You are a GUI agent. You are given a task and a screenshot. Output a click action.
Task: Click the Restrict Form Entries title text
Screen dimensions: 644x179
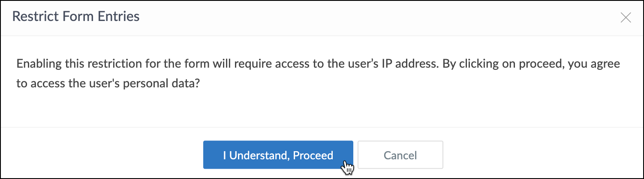(x=76, y=17)
